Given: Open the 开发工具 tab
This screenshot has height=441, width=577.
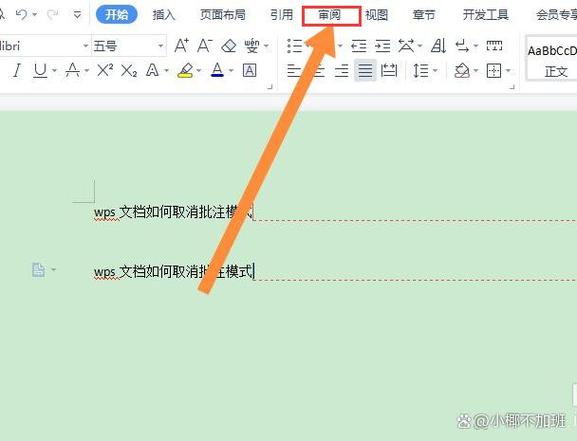Looking at the screenshot, I should point(485,15).
